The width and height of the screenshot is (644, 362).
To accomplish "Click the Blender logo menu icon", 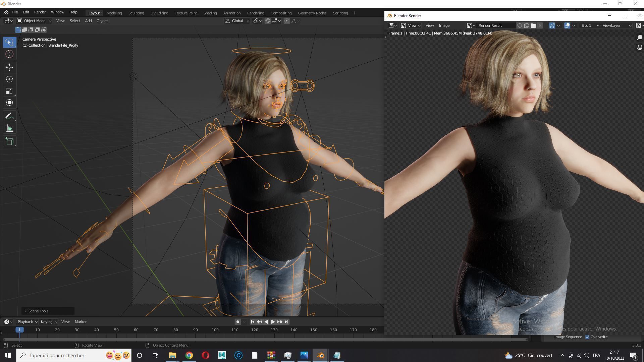I will (x=6, y=12).
